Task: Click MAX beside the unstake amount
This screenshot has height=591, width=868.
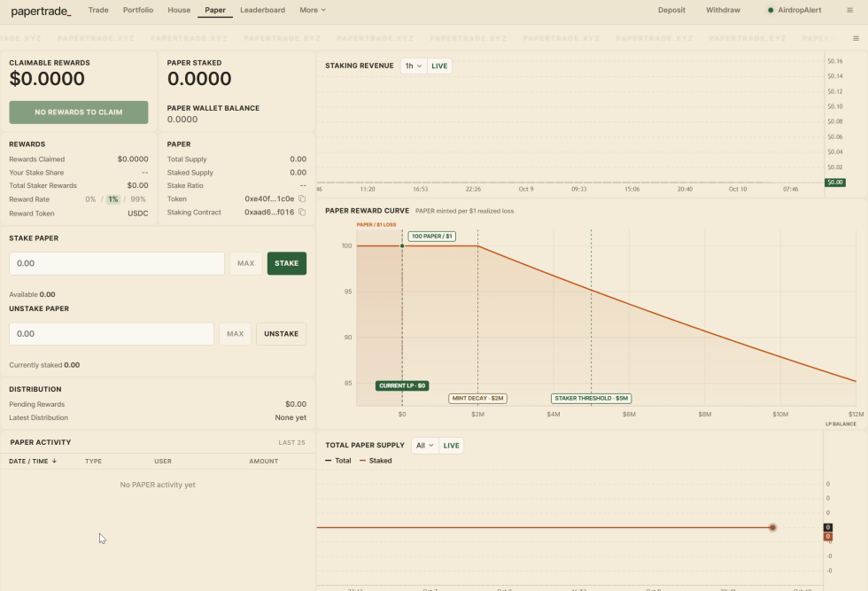Action: [x=236, y=334]
